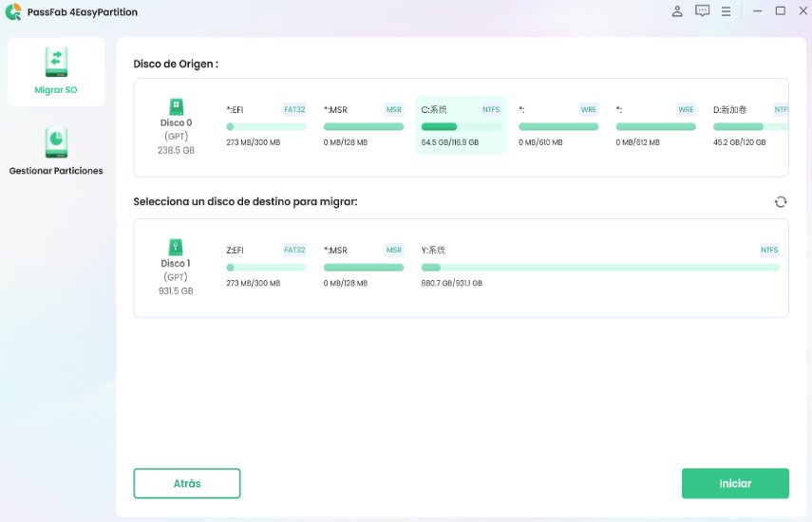Click the Disco 1 destination disk icon
The width and height of the screenshot is (812, 522).
[176, 248]
